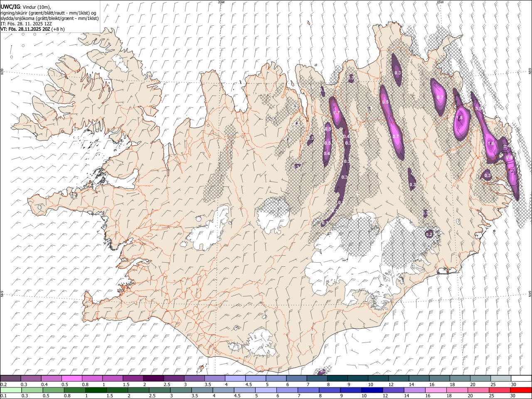Viewport: 532px width, 399px height.
Task: Select the '0.1' label in the green legend row
Action: point(3,396)
